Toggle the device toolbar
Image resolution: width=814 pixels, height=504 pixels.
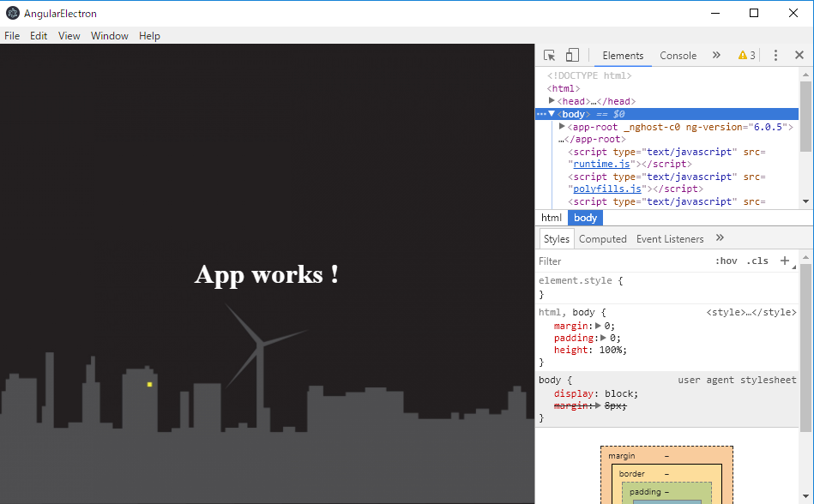572,55
